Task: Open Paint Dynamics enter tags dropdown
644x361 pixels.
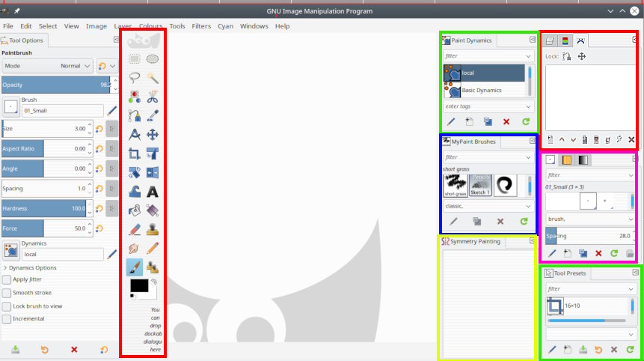Action: 528,106
